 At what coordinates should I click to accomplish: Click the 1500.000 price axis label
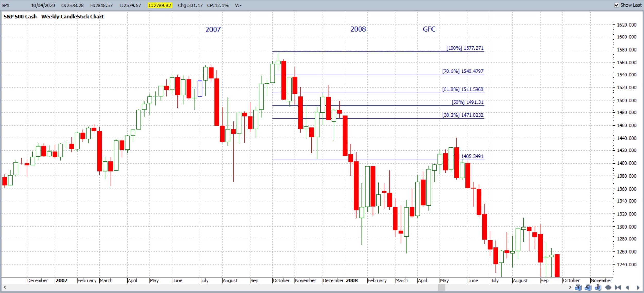(x=626, y=100)
